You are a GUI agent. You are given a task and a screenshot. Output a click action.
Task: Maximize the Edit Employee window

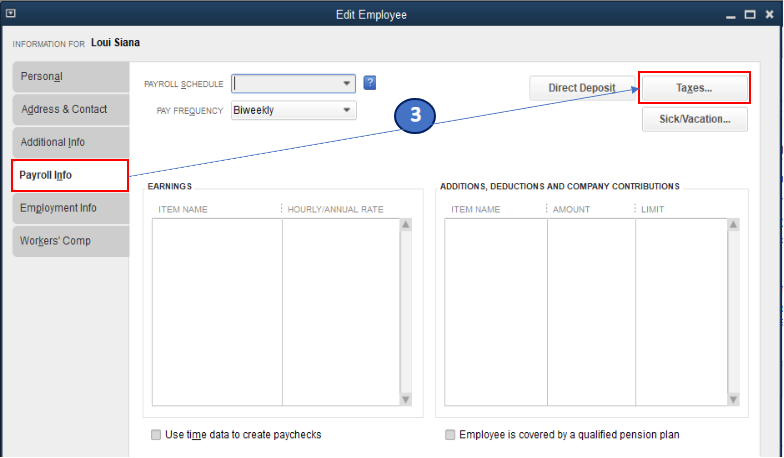pyautogui.click(x=750, y=15)
